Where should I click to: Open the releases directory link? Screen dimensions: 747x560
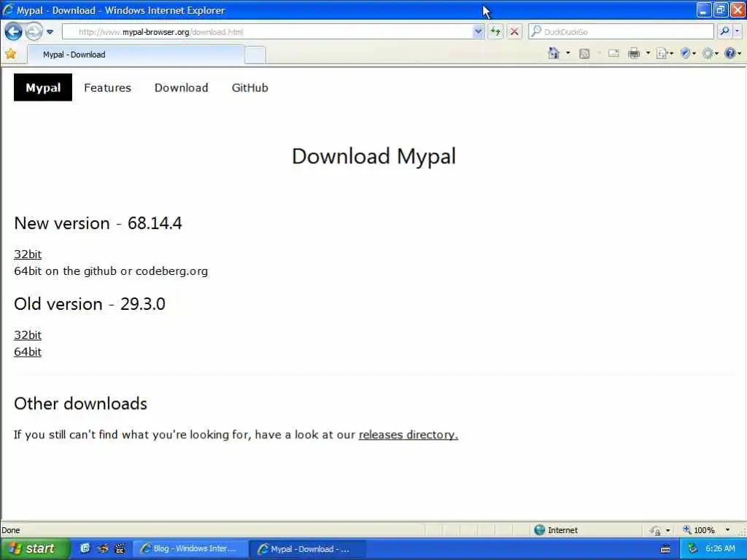[x=409, y=435]
